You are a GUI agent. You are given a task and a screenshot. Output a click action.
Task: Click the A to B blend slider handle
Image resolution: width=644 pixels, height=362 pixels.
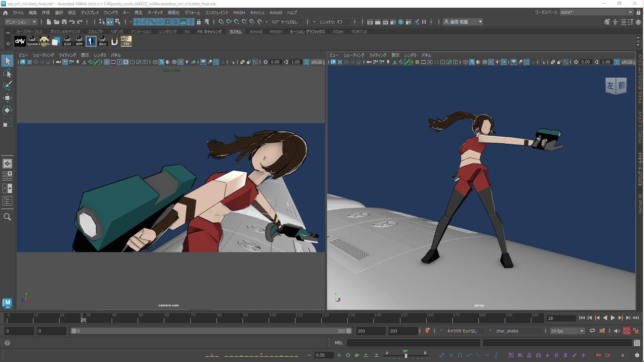pyautogui.click(x=406, y=356)
